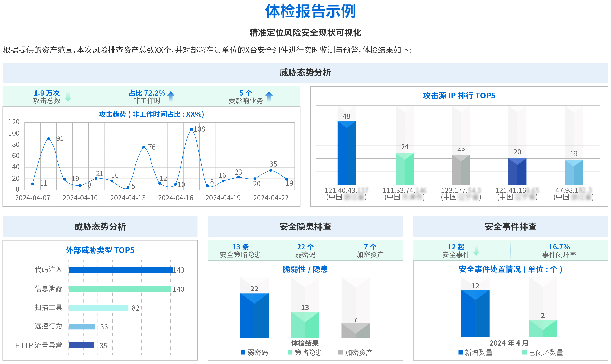Click the 143 value next to 代码注入

tap(178, 270)
